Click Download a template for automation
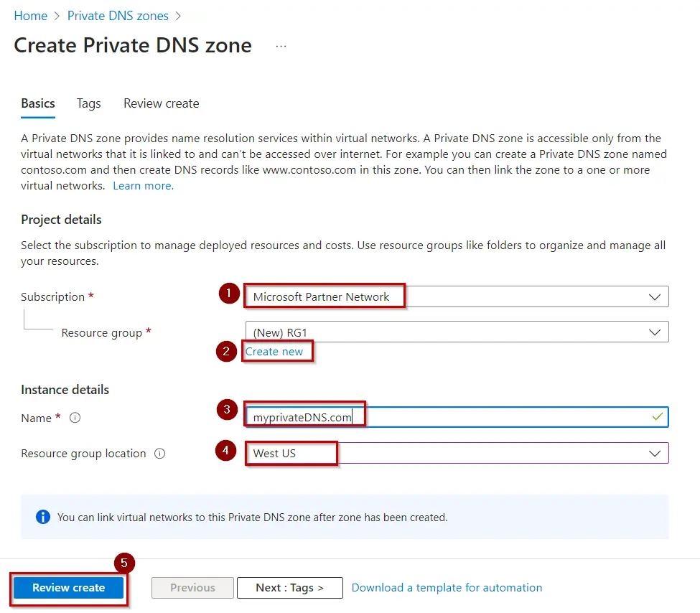The width and height of the screenshot is (700, 613). (447, 587)
